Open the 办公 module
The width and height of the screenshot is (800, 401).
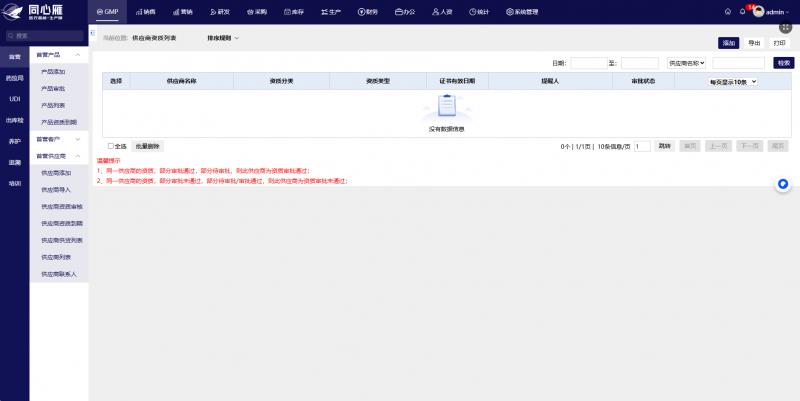pyautogui.click(x=405, y=12)
